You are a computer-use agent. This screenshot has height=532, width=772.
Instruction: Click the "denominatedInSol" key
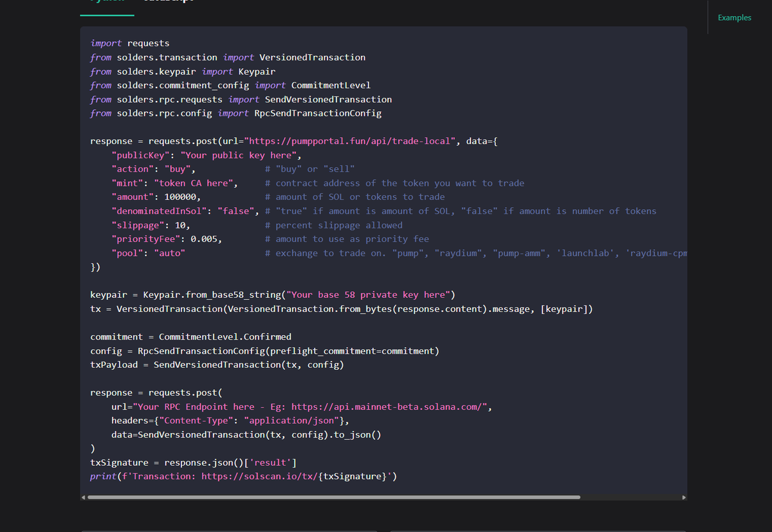[x=159, y=211]
